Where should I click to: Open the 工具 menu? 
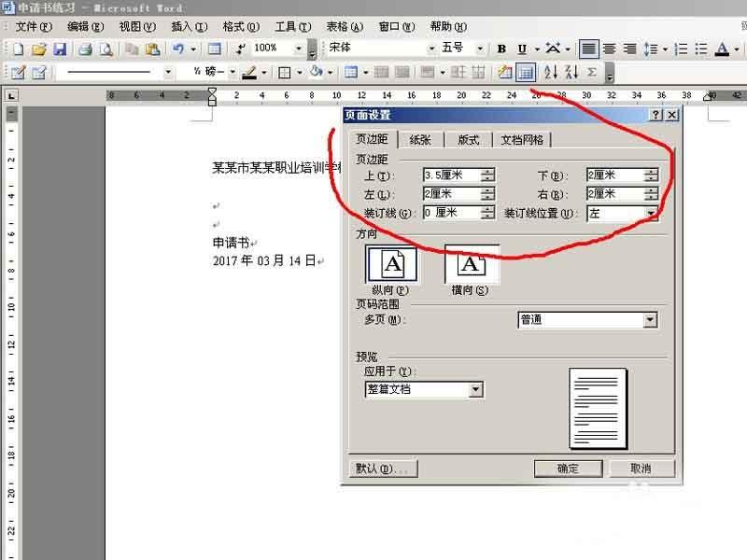tap(291, 27)
